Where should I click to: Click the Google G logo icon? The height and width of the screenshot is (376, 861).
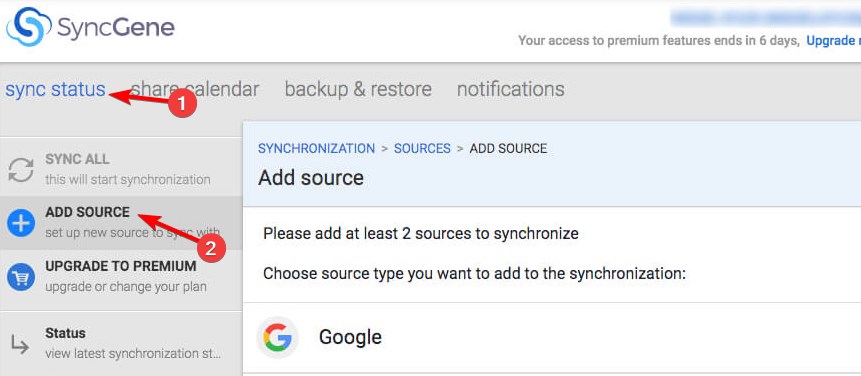click(277, 337)
